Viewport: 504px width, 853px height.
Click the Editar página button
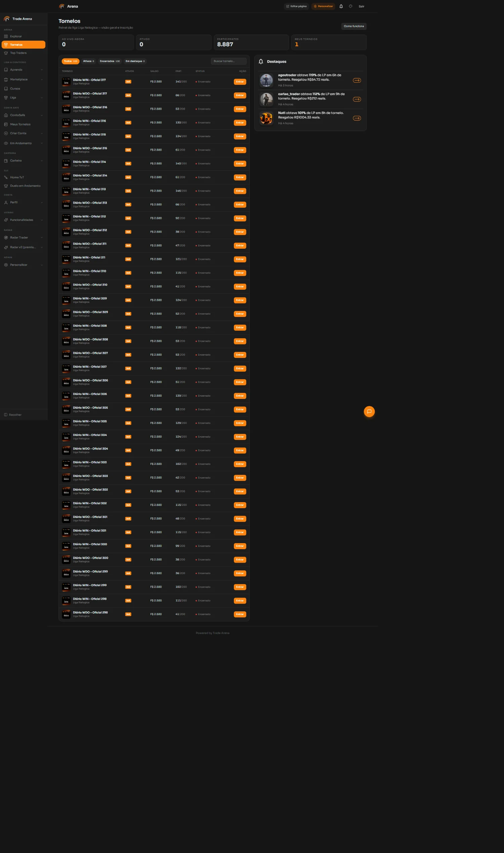(x=296, y=6)
